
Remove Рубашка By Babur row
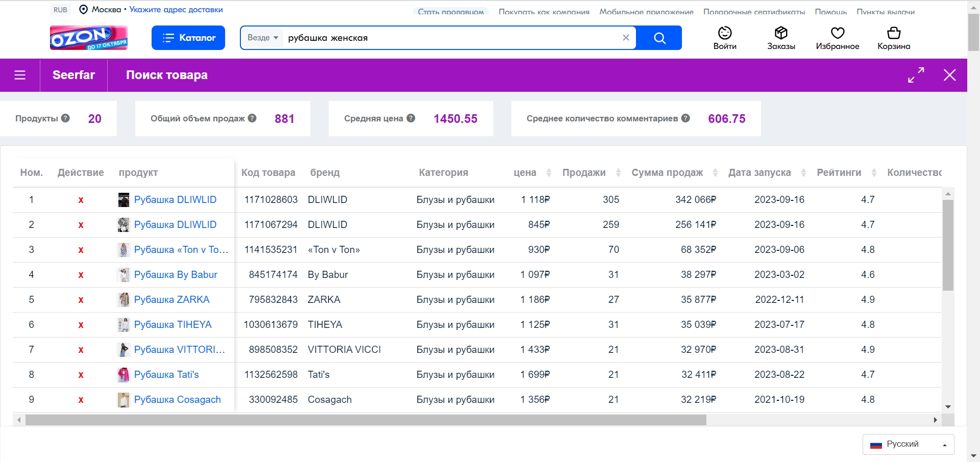click(x=81, y=275)
